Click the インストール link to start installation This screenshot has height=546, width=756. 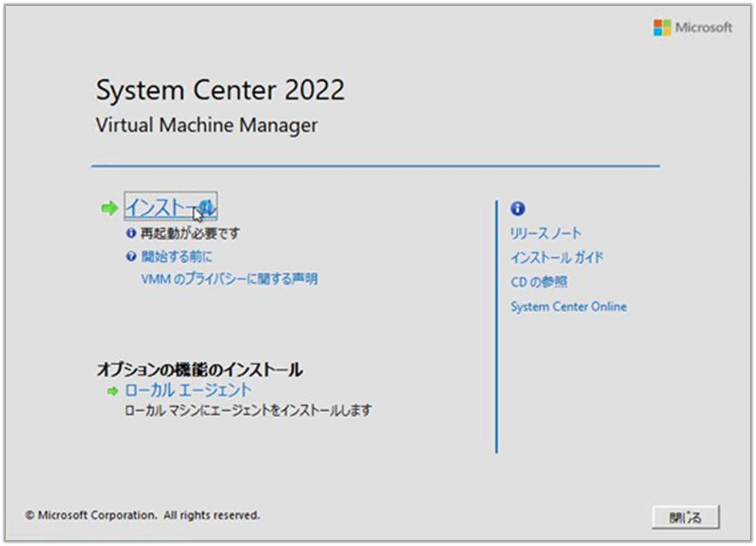pos(171,207)
